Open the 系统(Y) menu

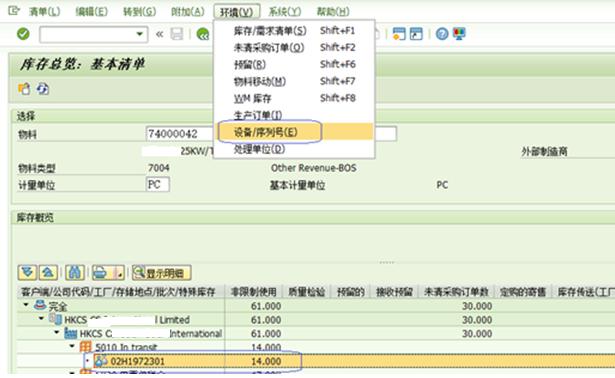pyautogui.click(x=285, y=12)
